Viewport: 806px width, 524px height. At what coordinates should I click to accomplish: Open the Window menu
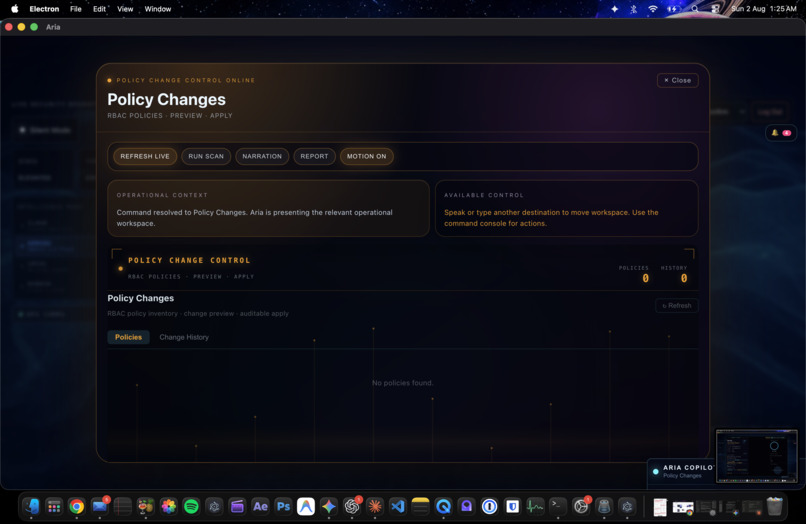pos(158,9)
